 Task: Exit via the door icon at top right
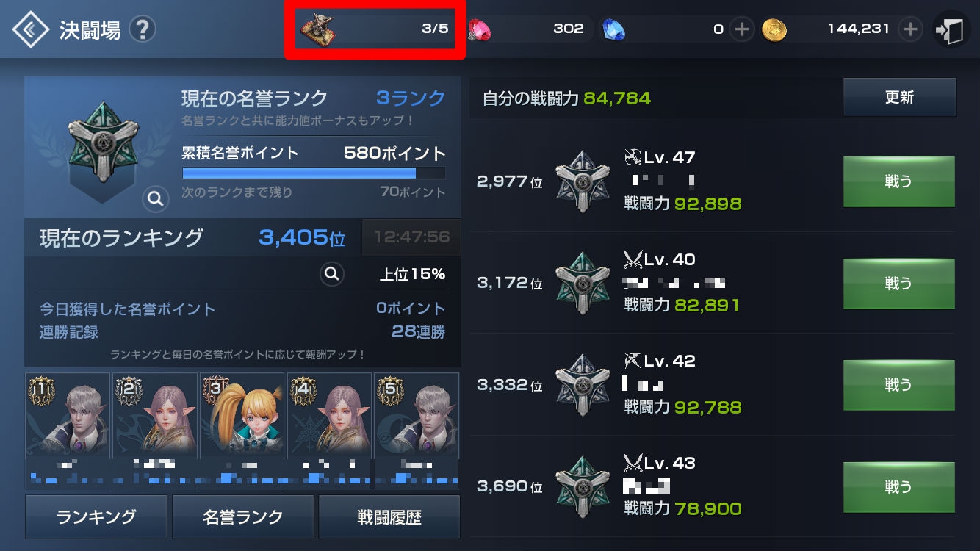951,30
